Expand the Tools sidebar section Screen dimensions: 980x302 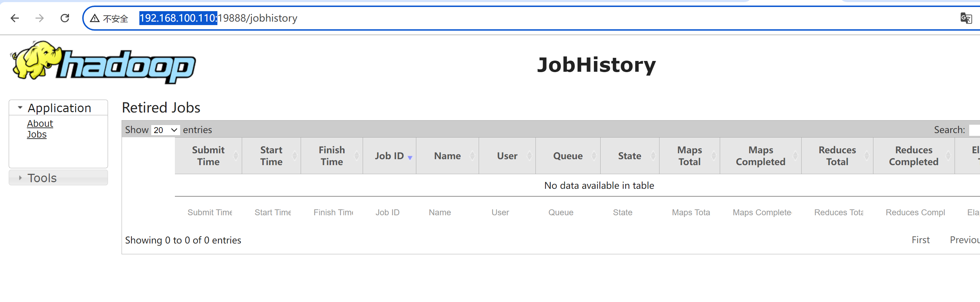click(58, 178)
